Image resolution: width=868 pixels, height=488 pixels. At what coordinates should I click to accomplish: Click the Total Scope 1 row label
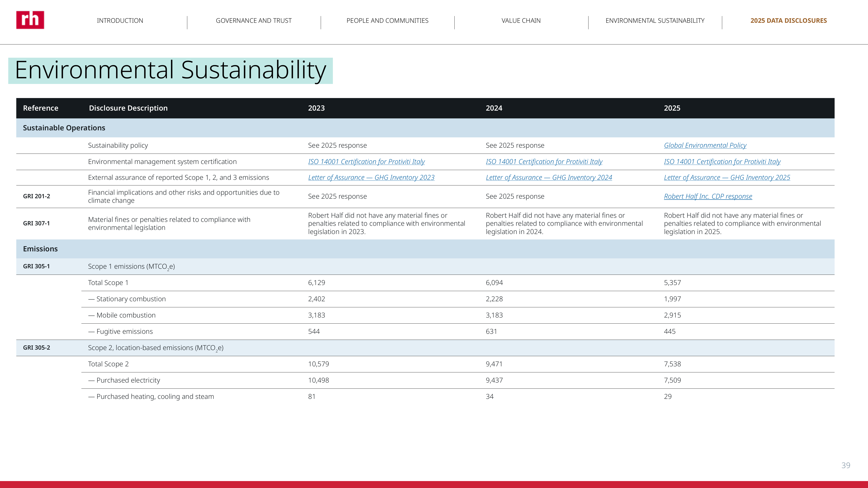(108, 283)
